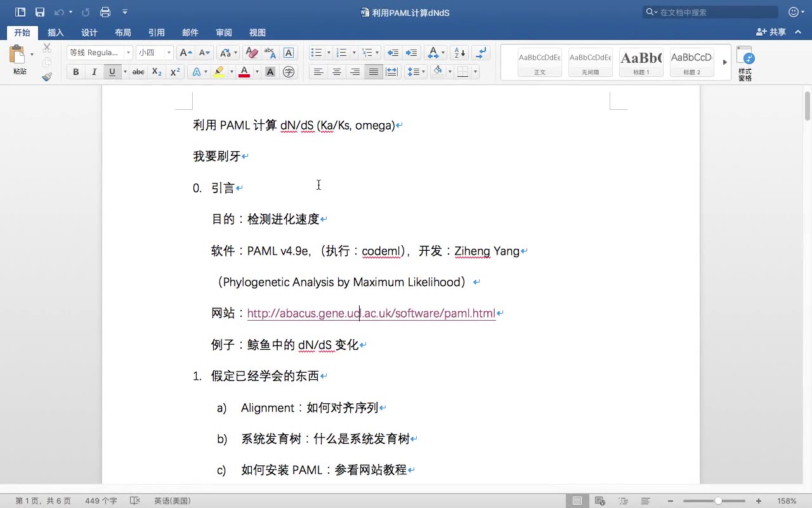
Task: Increase paragraph indent
Action: [x=412, y=52]
